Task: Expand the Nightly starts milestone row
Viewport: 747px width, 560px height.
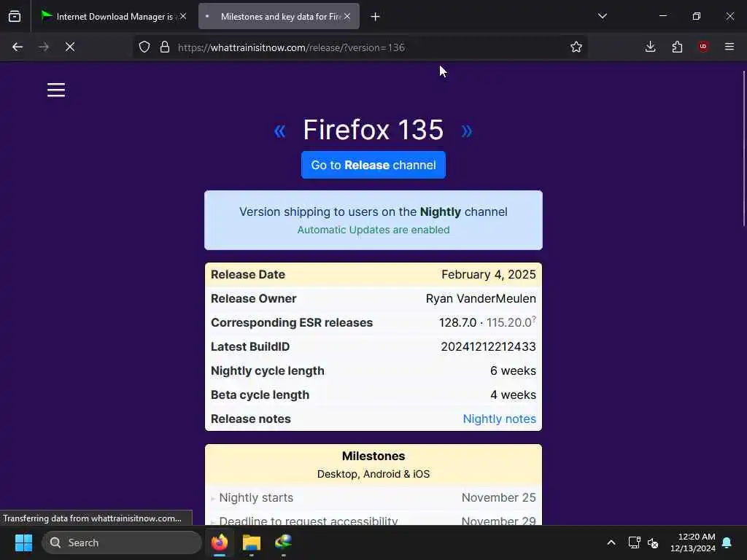Action: [373, 497]
